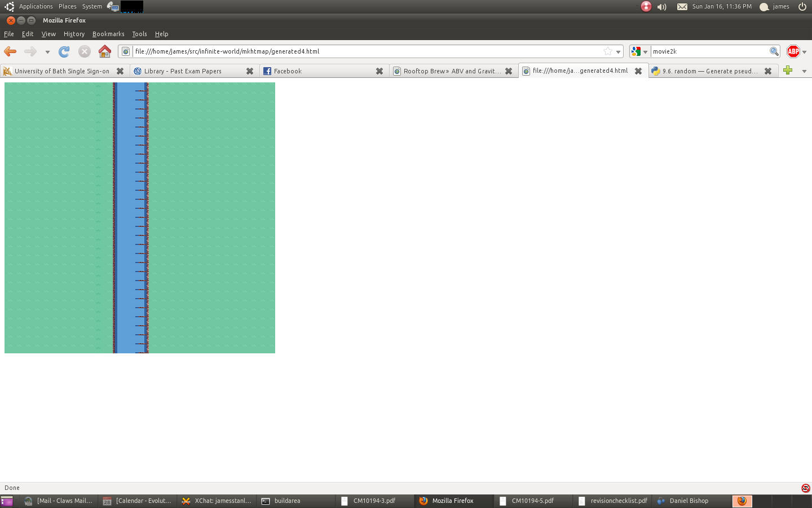The image size is (812, 508).
Task: Go to the Home page icon
Action: coord(105,51)
